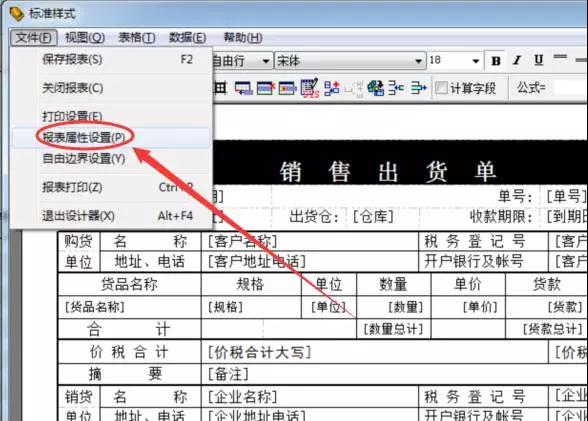
Task: Click the delete row icon with red X
Action: (266, 88)
